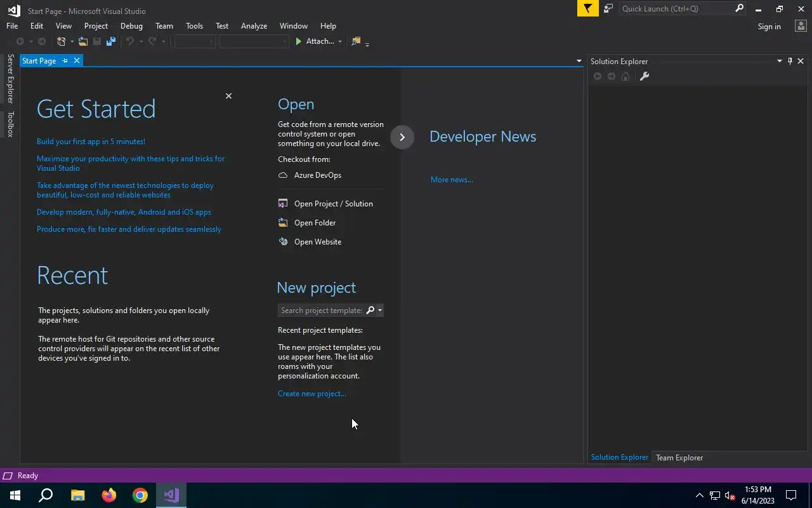Open 'Develop modern, fully-native, Android and iOS apps'
This screenshot has height=508, width=812.
click(x=124, y=212)
